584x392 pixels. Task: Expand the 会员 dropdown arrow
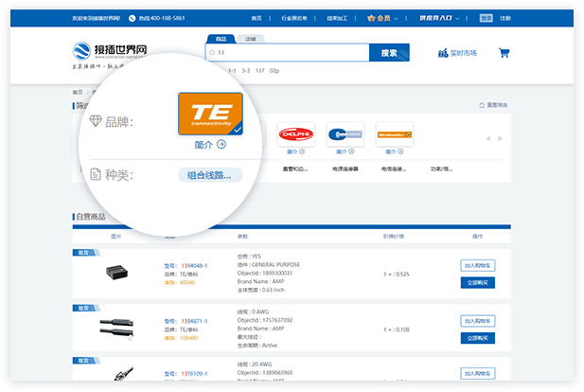[396, 18]
